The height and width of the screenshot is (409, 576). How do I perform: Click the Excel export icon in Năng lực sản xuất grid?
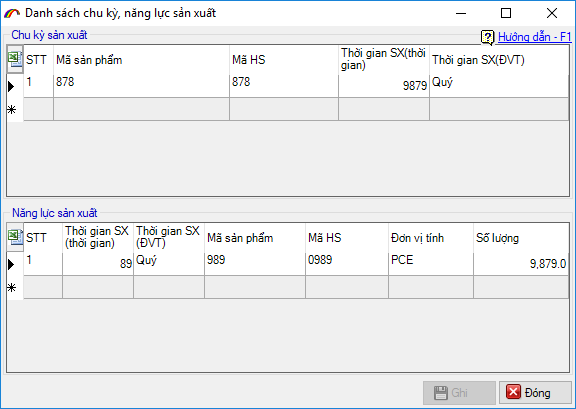[15, 237]
